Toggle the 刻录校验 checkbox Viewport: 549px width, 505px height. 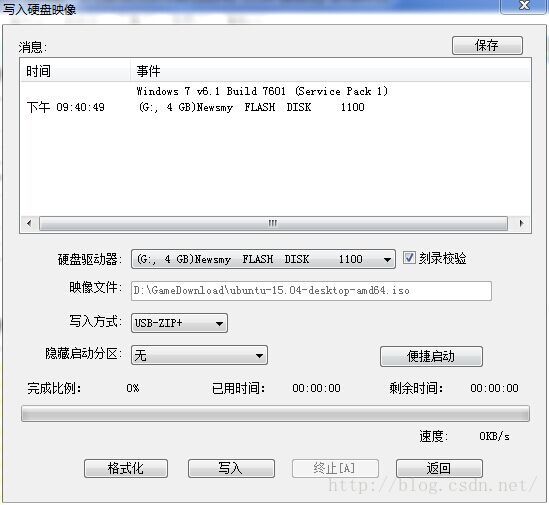(409, 258)
